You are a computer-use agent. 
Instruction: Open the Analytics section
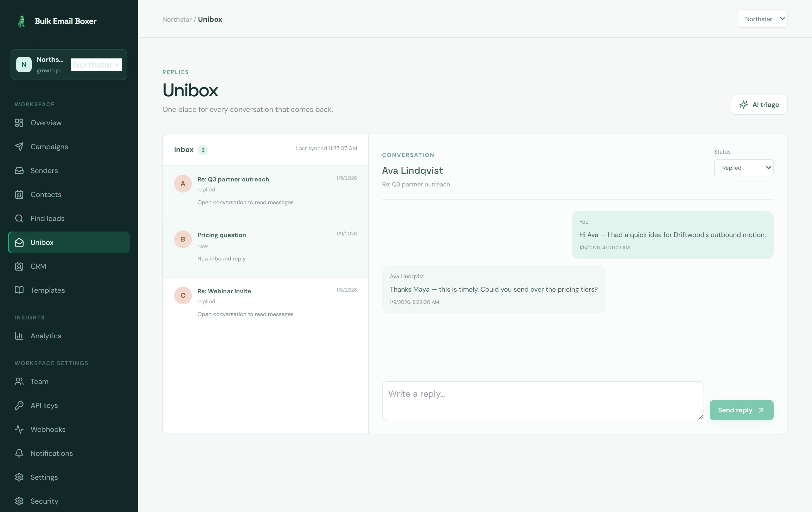click(69, 336)
